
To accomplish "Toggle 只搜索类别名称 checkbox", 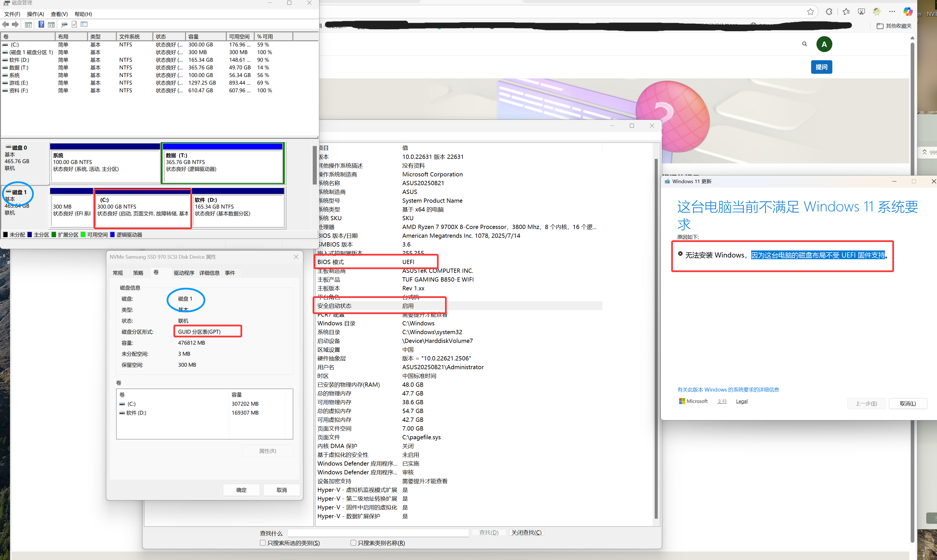I will pyautogui.click(x=353, y=543).
